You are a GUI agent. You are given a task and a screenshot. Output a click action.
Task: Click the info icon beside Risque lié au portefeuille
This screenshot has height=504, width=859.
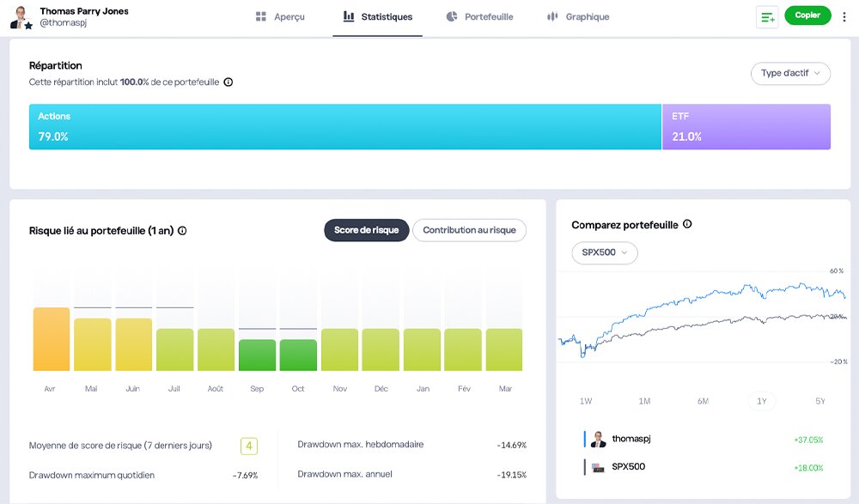tap(182, 231)
